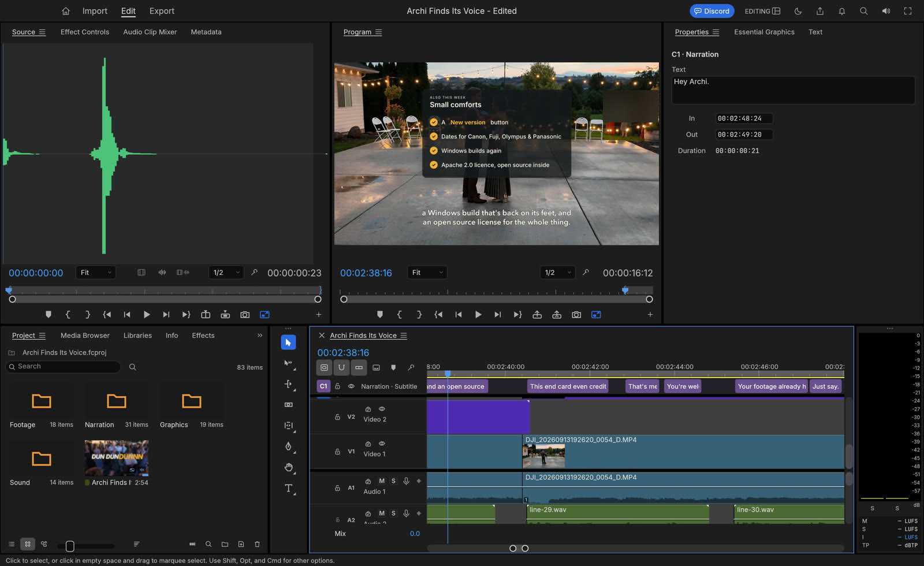This screenshot has height=566, width=924.
Task: Click the Discord button
Action: (x=712, y=11)
